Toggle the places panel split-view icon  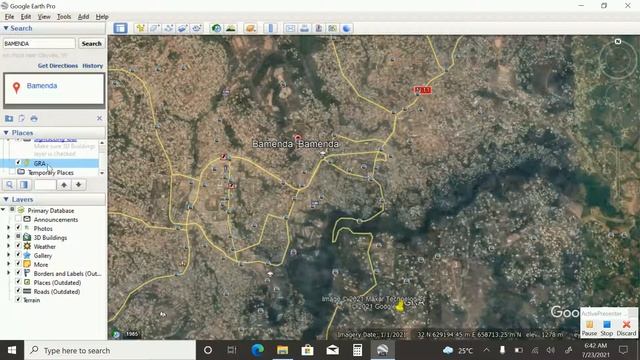(x=24, y=185)
